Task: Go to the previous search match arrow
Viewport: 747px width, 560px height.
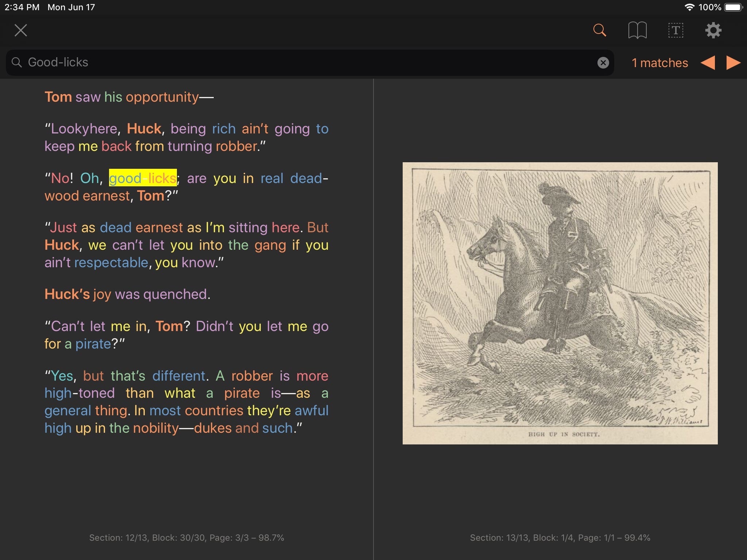Action: point(708,63)
